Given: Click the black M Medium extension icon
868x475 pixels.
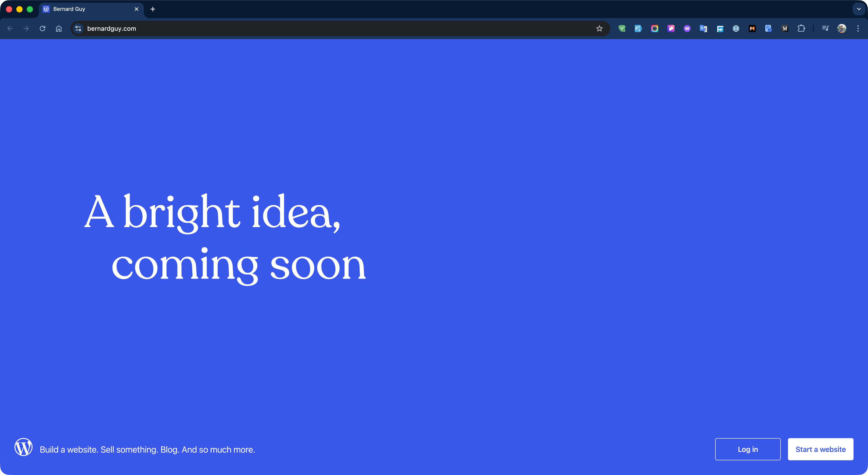Looking at the screenshot, I should pyautogui.click(x=785, y=29).
